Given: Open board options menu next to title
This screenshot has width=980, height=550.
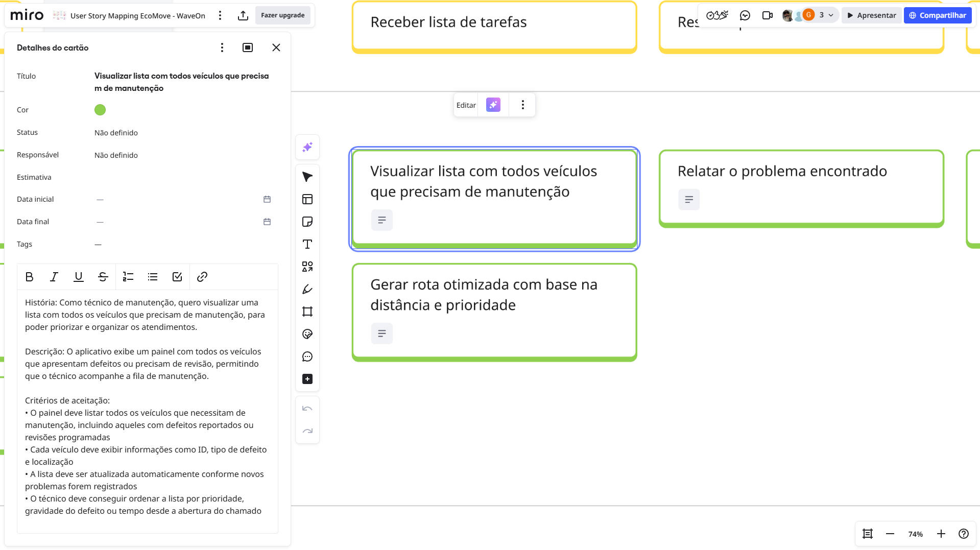Looking at the screenshot, I should pos(220,15).
